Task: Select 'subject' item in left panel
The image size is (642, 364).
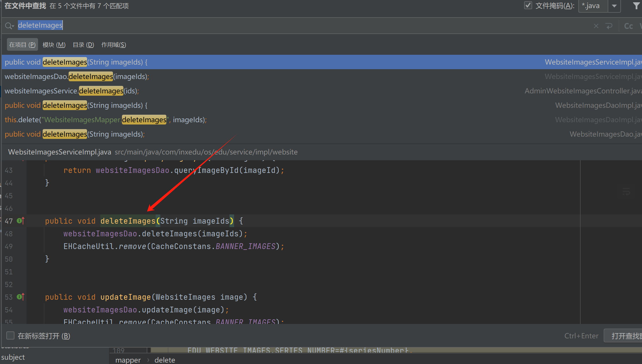Action: pyautogui.click(x=13, y=357)
